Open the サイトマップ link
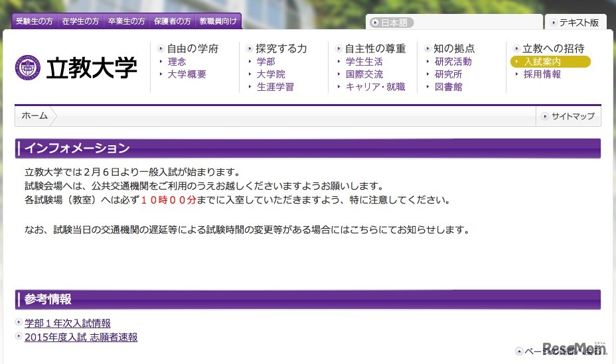This screenshot has height=364, width=616. click(x=573, y=116)
